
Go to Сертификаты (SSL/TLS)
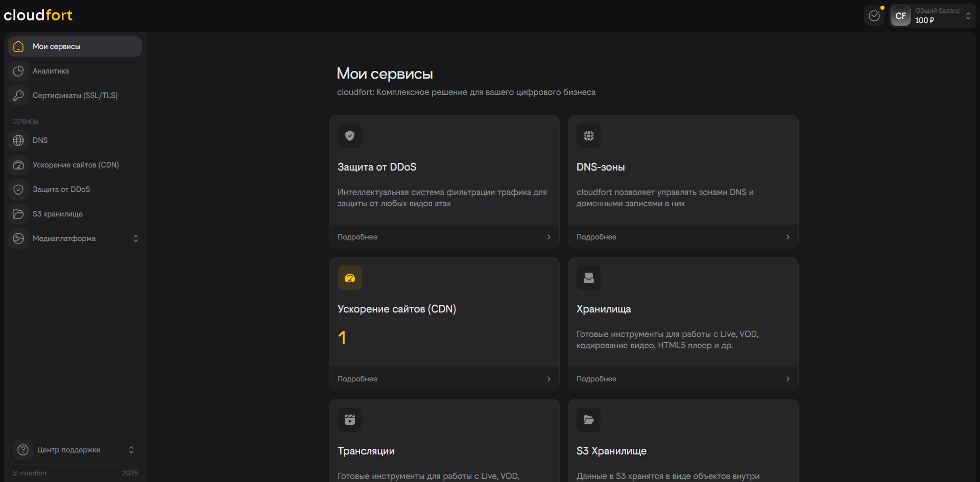pyautogui.click(x=75, y=95)
